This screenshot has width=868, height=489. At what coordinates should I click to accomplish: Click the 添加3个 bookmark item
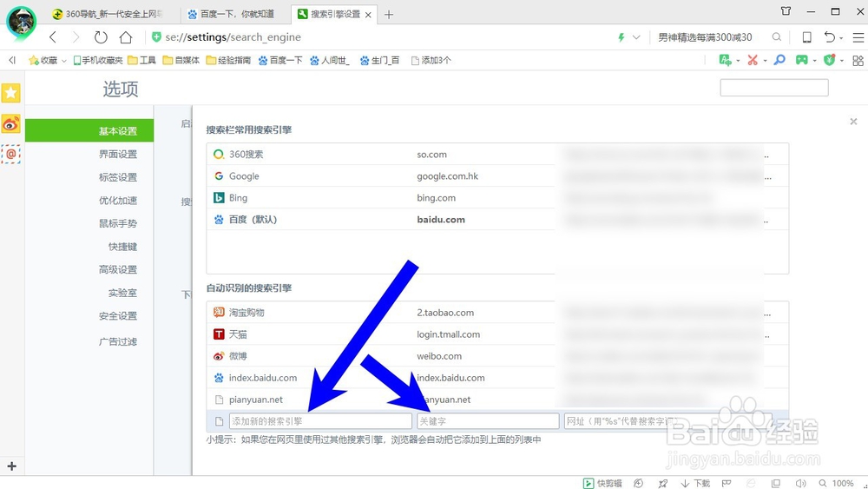(431, 60)
